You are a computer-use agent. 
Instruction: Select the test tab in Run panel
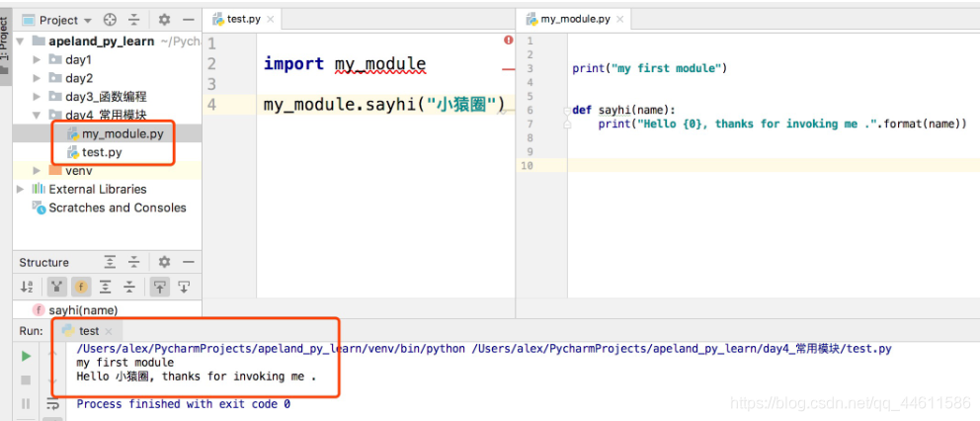[x=88, y=331]
